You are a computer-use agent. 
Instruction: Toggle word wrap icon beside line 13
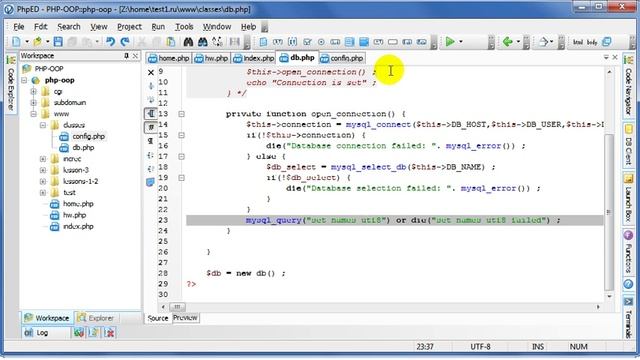pos(151,113)
